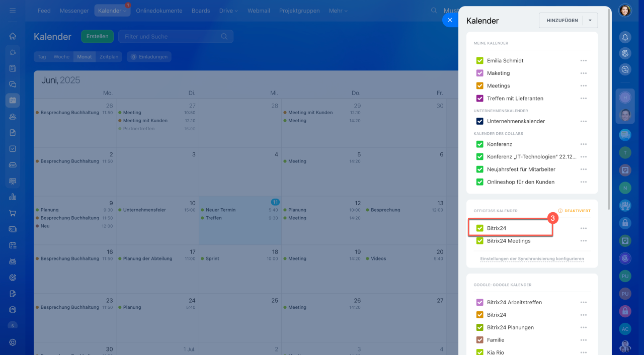
Task: Open more options for Meetings calendar
Action: pyautogui.click(x=583, y=85)
